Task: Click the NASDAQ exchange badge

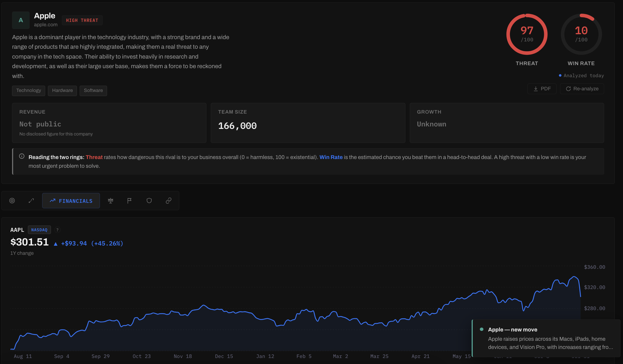Action: (x=39, y=230)
